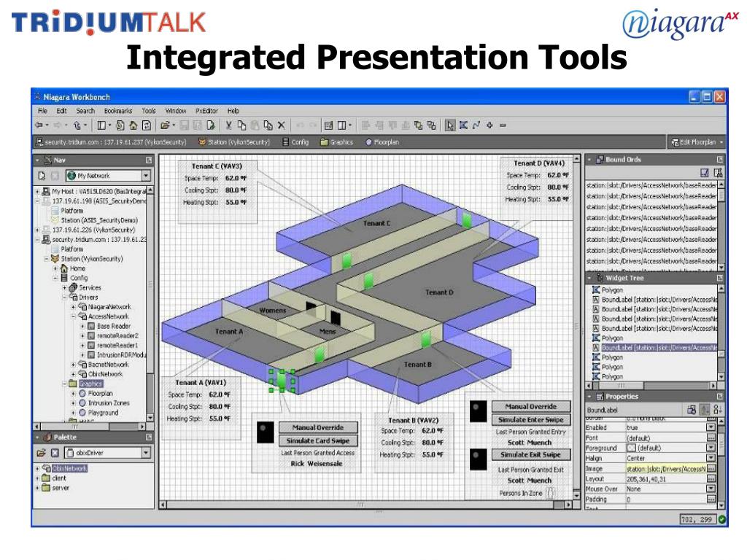This screenshot has width=747, height=560.
Task: Click the Export icon after the save icons
Action: coord(211,125)
